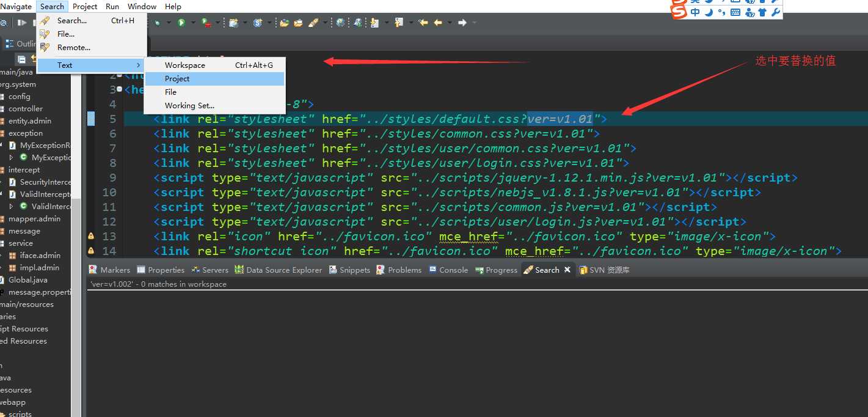Open dropdown beside search flashlight toolbar icon

pos(325,23)
